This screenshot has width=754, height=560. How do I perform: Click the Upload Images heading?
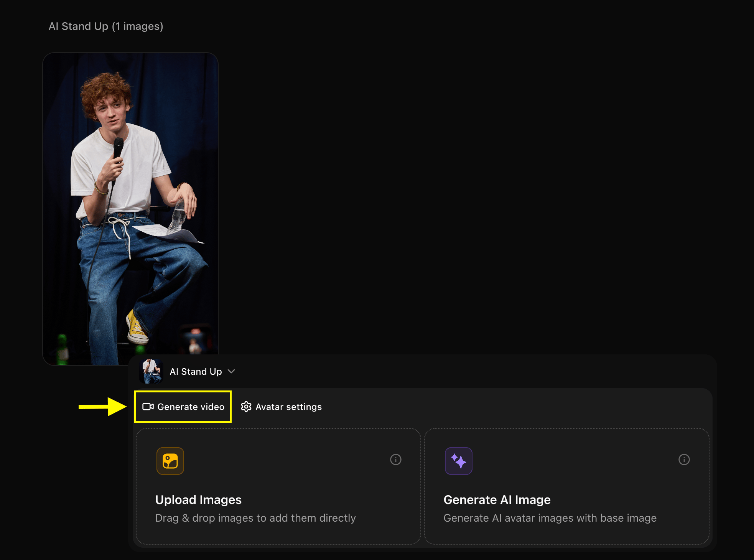(x=198, y=500)
